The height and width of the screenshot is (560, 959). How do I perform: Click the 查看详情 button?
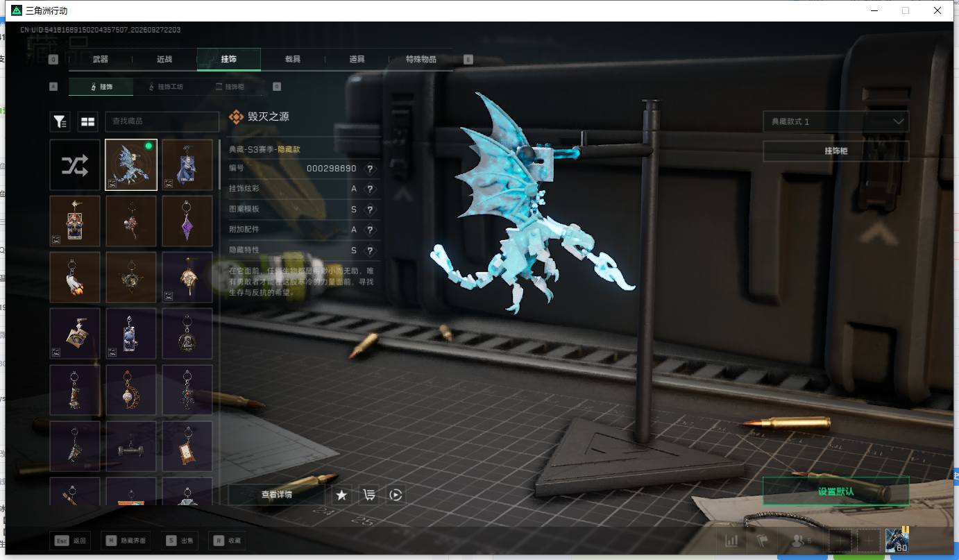pyautogui.click(x=276, y=495)
